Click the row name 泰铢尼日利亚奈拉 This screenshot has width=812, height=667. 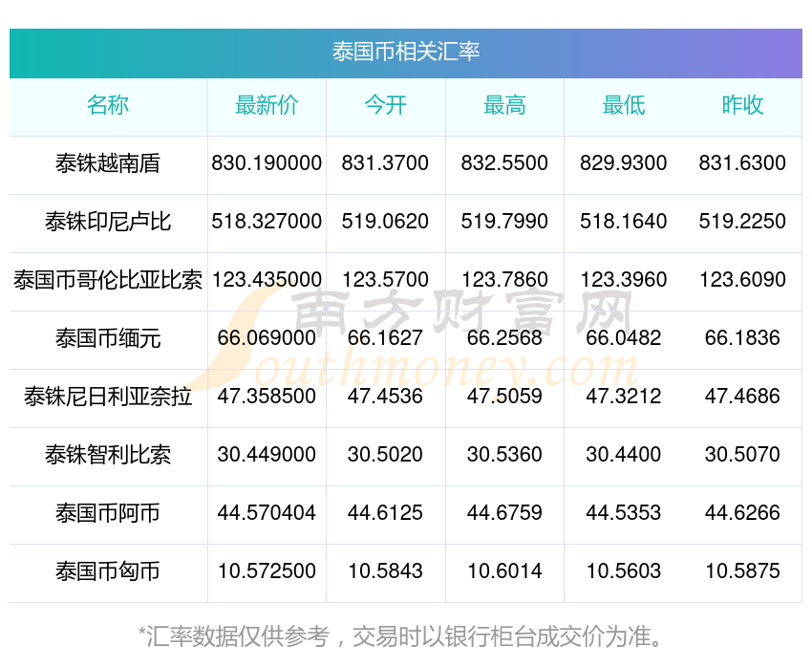click(x=108, y=397)
